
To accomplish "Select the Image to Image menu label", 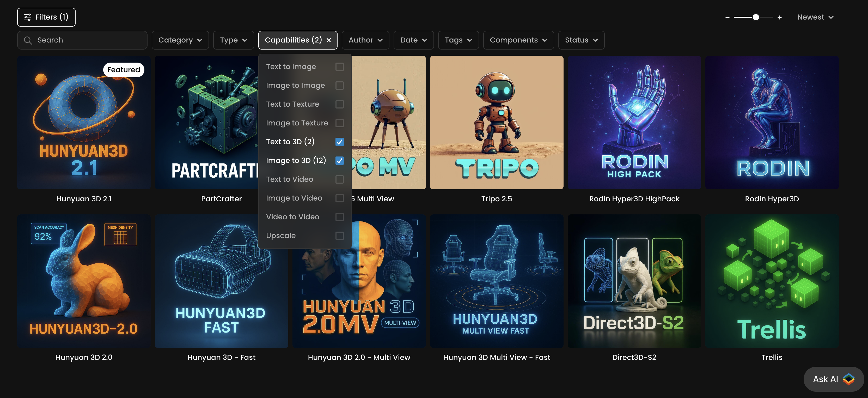I will (x=295, y=85).
